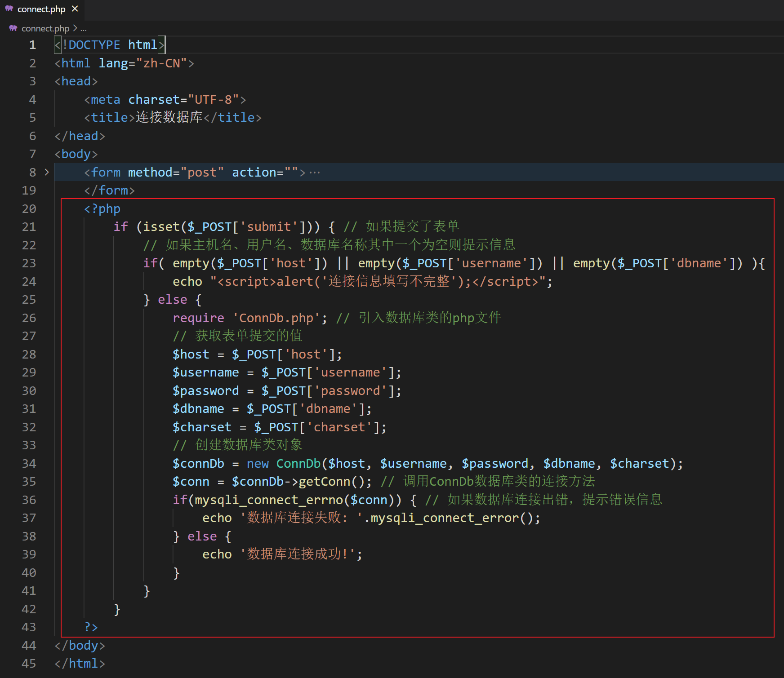Click the title text 连接数据库

(169, 118)
